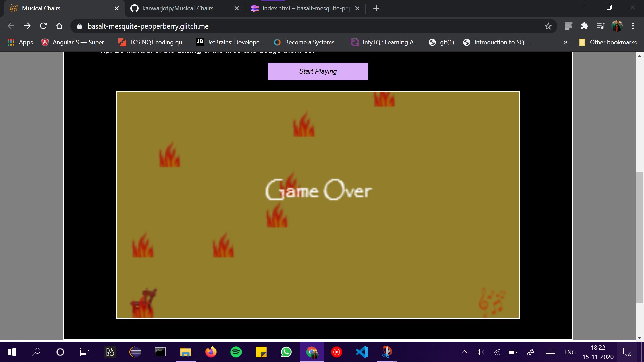Open Visual Studio Code from the taskbar
Viewport: 644px width, 362px height.
pyautogui.click(x=362, y=352)
